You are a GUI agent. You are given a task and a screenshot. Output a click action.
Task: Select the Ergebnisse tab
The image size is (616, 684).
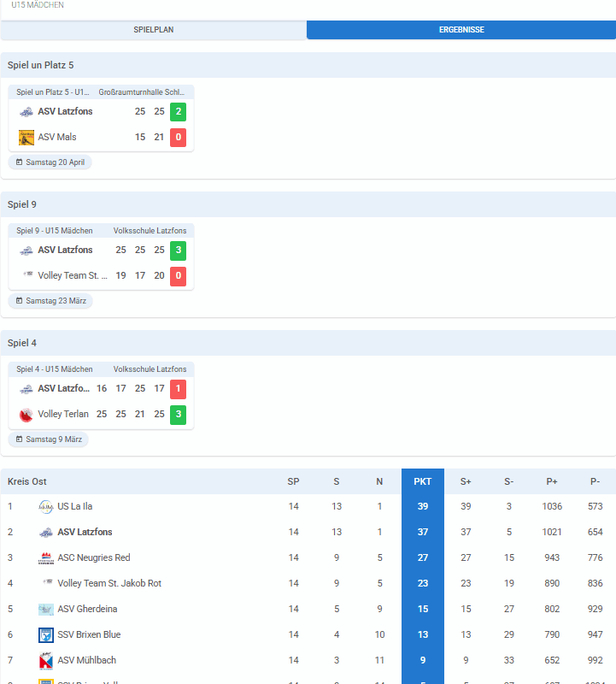coord(461,30)
